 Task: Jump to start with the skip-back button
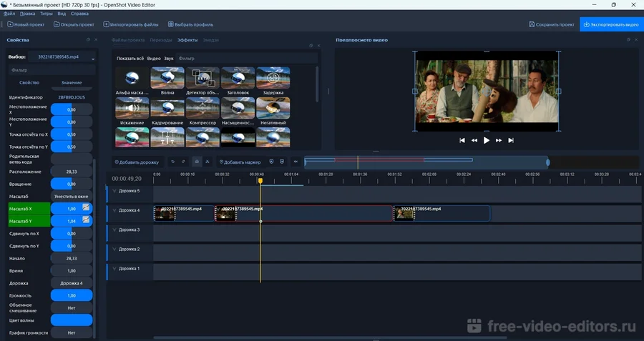pos(462,141)
